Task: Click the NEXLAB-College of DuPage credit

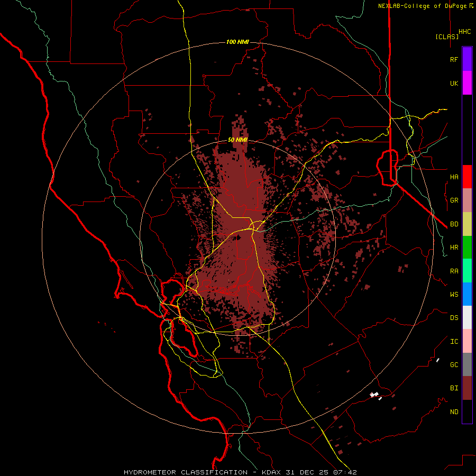Action: click(x=426, y=6)
